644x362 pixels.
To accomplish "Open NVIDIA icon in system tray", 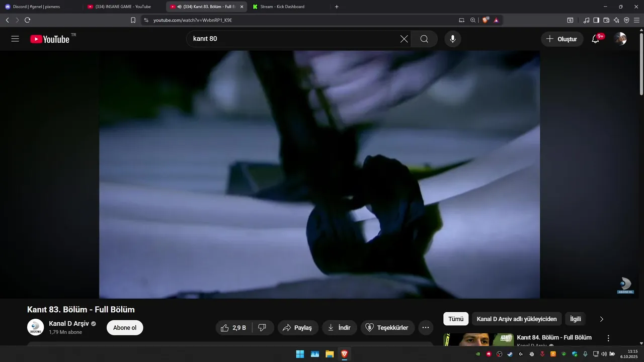I will (x=477, y=354).
